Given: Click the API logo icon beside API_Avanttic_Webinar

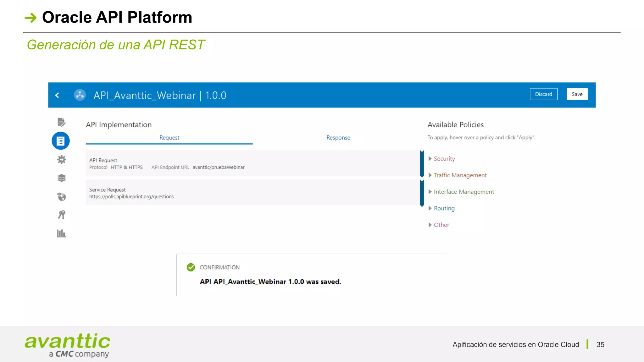Looking at the screenshot, I should pos(80,95).
